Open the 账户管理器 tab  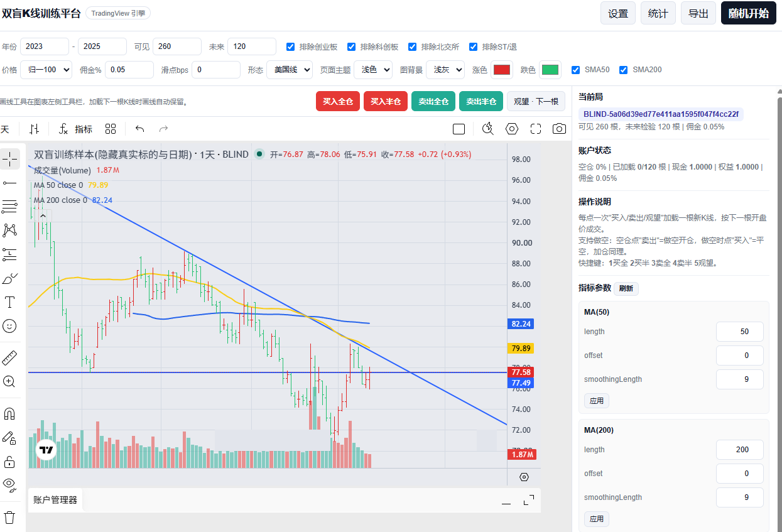(x=55, y=500)
